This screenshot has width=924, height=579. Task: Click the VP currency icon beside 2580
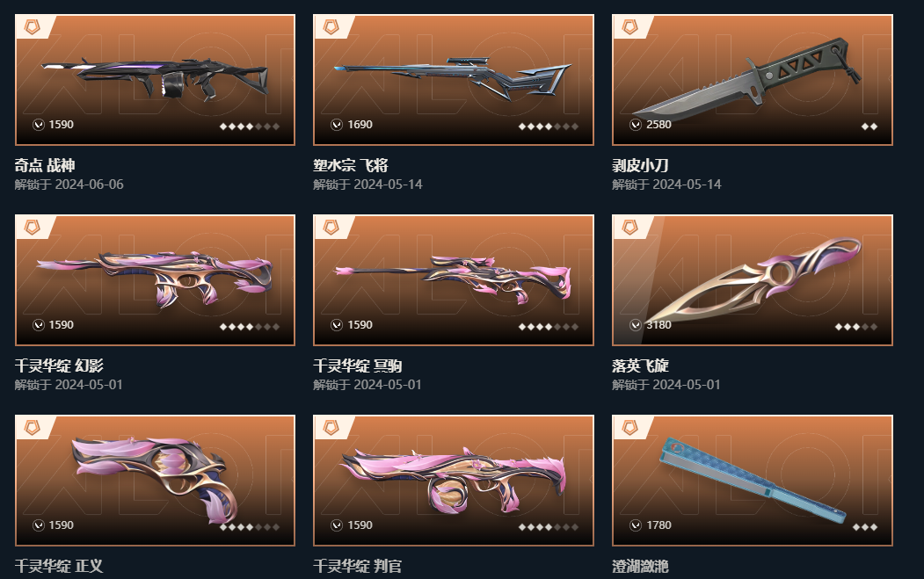point(636,125)
